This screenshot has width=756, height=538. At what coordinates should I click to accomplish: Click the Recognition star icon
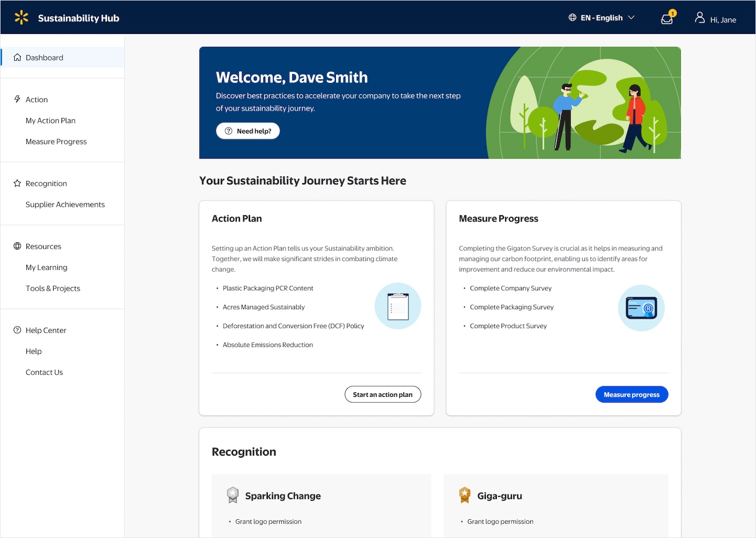(16, 183)
